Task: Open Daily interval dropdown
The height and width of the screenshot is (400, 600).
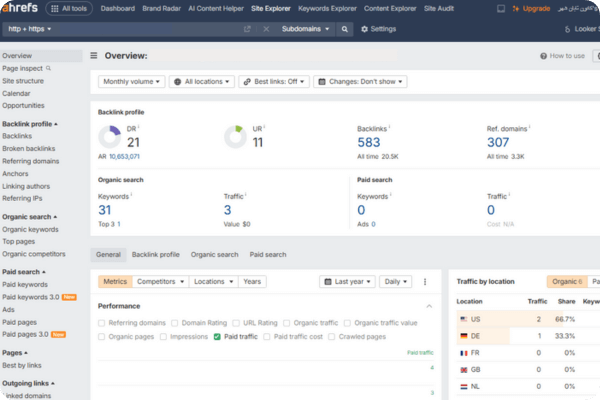Action: pyautogui.click(x=396, y=282)
